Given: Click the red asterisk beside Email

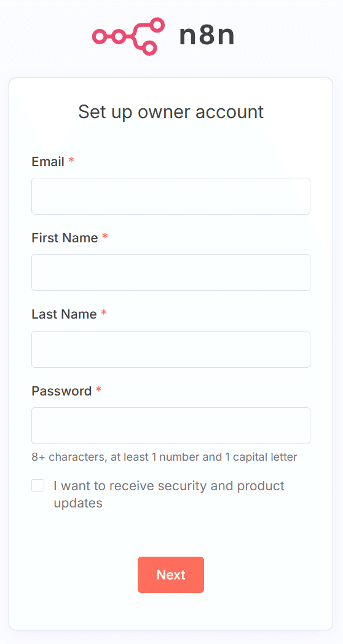Looking at the screenshot, I should click(71, 160).
